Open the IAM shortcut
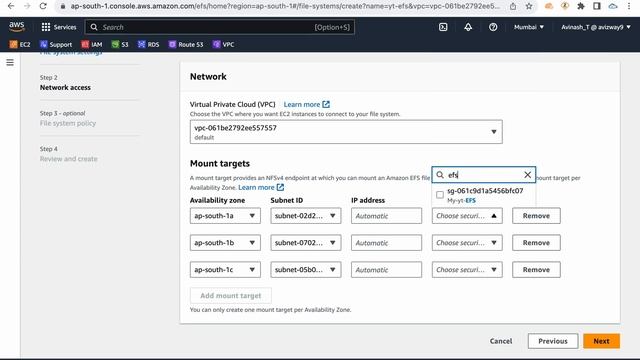The image size is (640, 360). [x=92, y=44]
